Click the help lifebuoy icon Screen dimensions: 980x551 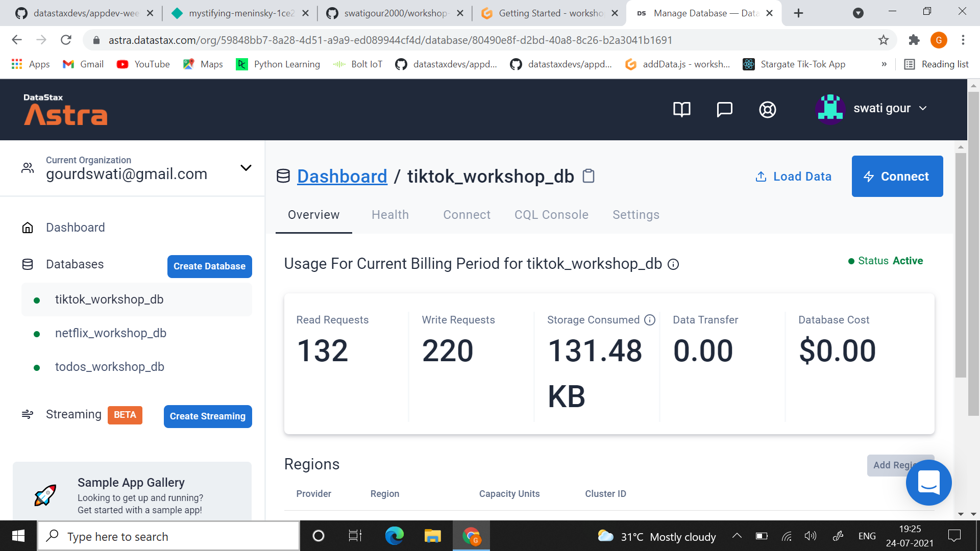pyautogui.click(x=767, y=109)
